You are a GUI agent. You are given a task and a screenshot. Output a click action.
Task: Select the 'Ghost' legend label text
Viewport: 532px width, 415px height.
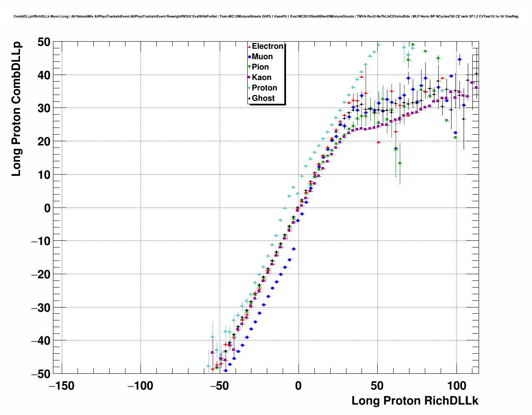click(x=263, y=98)
